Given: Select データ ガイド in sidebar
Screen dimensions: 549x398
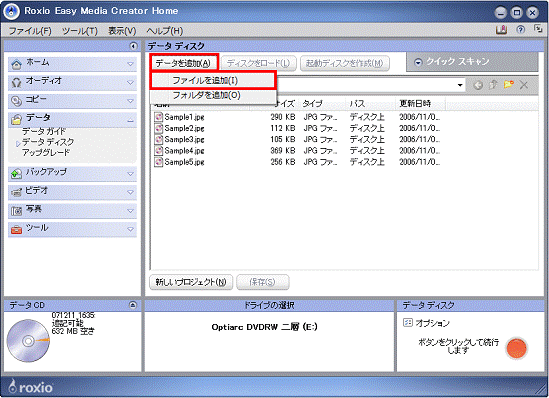Looking at the screenshot, I should pyautogui.click(x=44, y=131).
